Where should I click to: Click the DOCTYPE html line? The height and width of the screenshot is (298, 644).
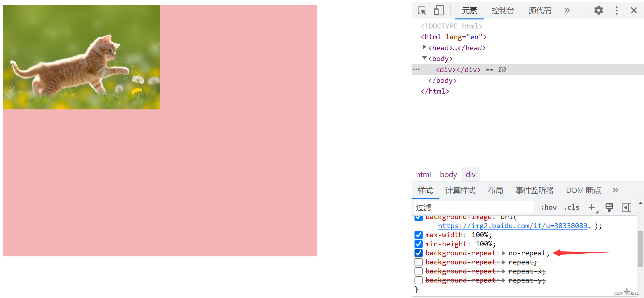(451, 26)
